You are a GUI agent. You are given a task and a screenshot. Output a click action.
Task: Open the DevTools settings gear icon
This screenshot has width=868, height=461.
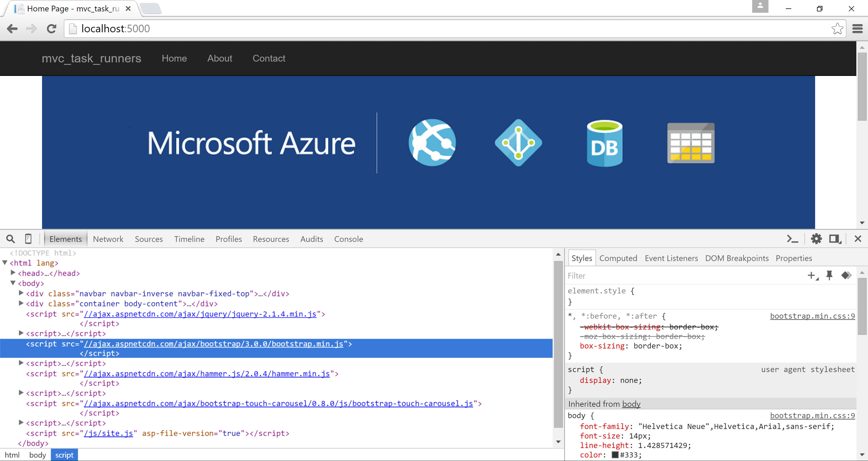(x=816, y=239)
